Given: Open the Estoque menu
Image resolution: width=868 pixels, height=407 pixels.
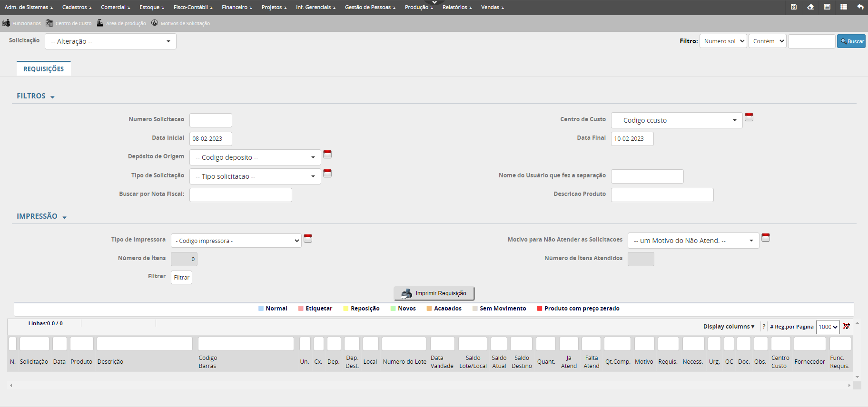Looking at the screenshot, I should click(x=151, y=7).
